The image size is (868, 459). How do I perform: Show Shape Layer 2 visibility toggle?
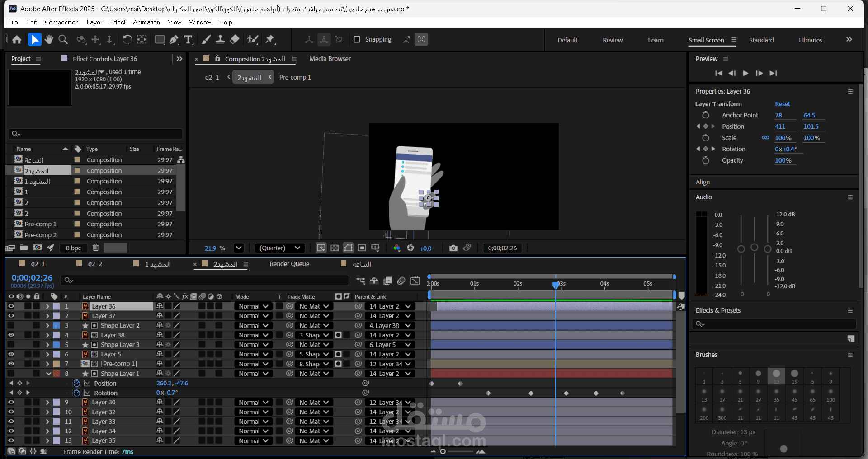point(11,325)
